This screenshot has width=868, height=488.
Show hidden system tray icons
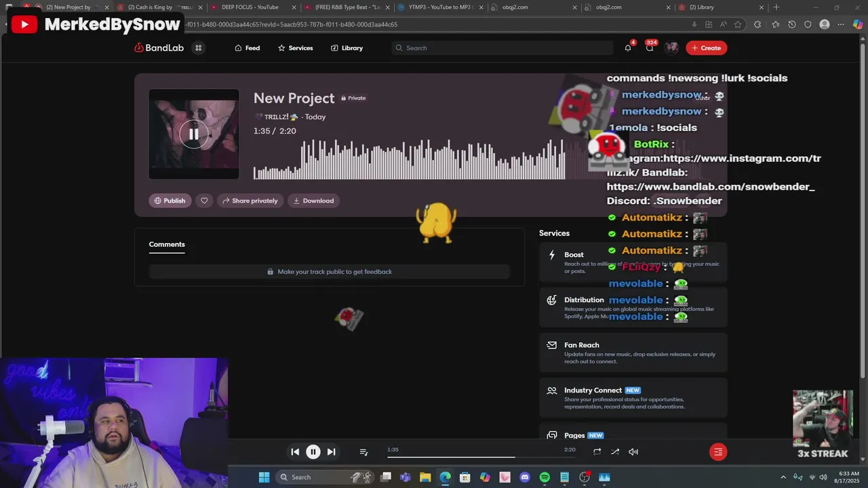point(783,477)
